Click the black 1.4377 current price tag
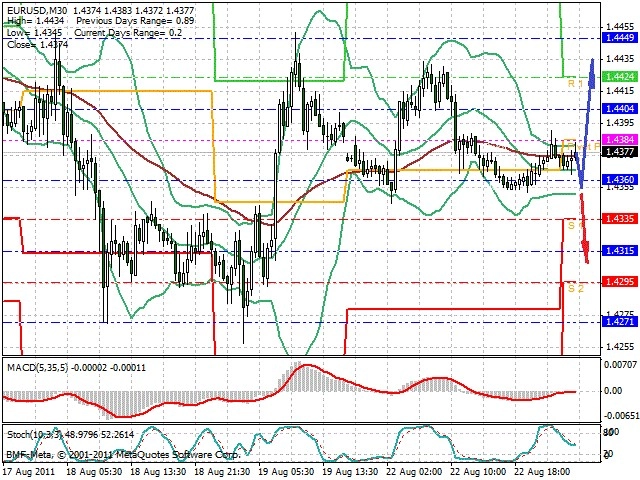Image resolution: width=640 pixels, height=480 pixels. [620, 152]
